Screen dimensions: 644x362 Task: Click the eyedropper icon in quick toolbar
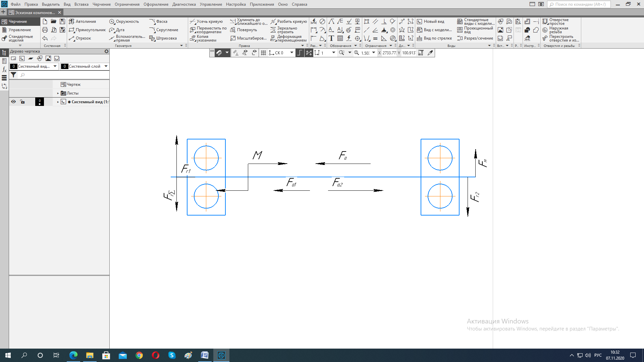430,53
